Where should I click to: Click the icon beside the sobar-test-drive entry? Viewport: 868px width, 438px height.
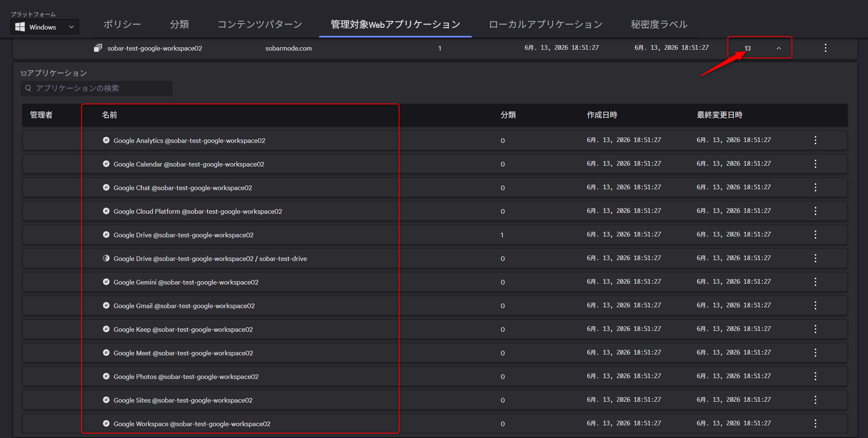point(106,258)
